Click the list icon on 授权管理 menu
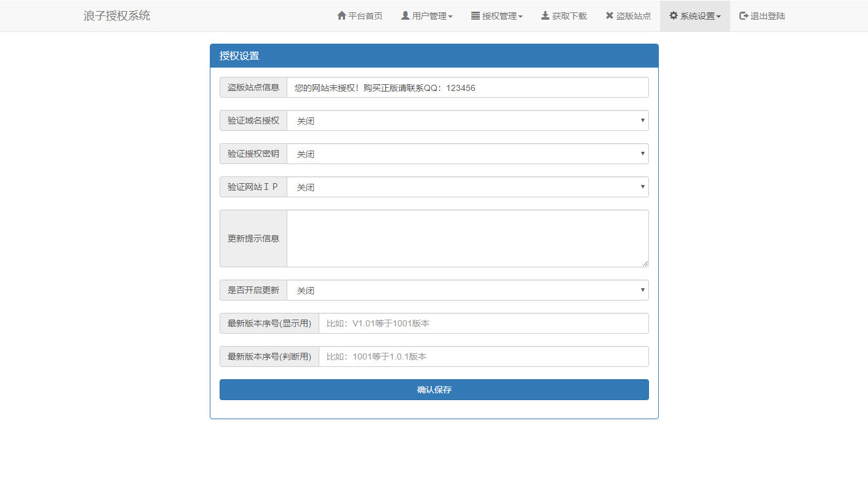This screenshot has width=868, height=488. (475, 15)
